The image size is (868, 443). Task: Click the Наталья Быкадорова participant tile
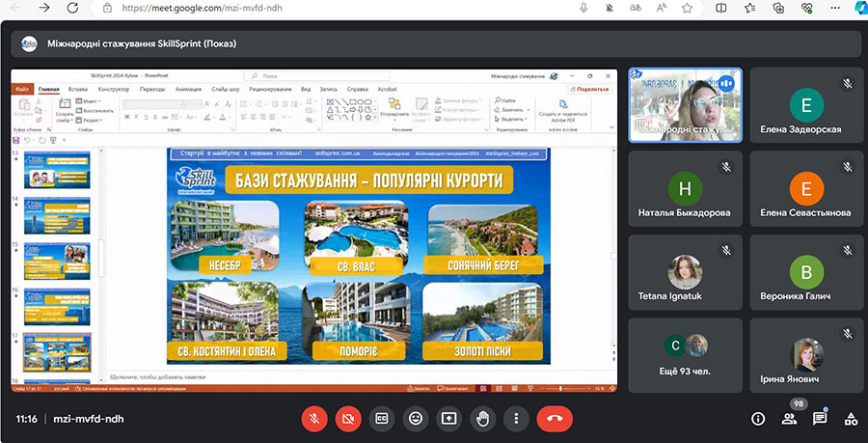(x=685, y=188)
